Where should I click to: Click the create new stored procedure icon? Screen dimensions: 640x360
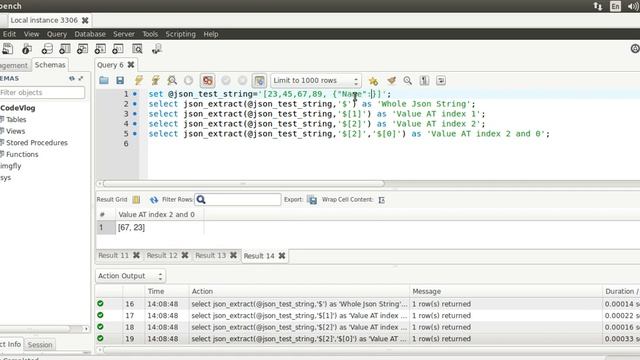point(100,49)
